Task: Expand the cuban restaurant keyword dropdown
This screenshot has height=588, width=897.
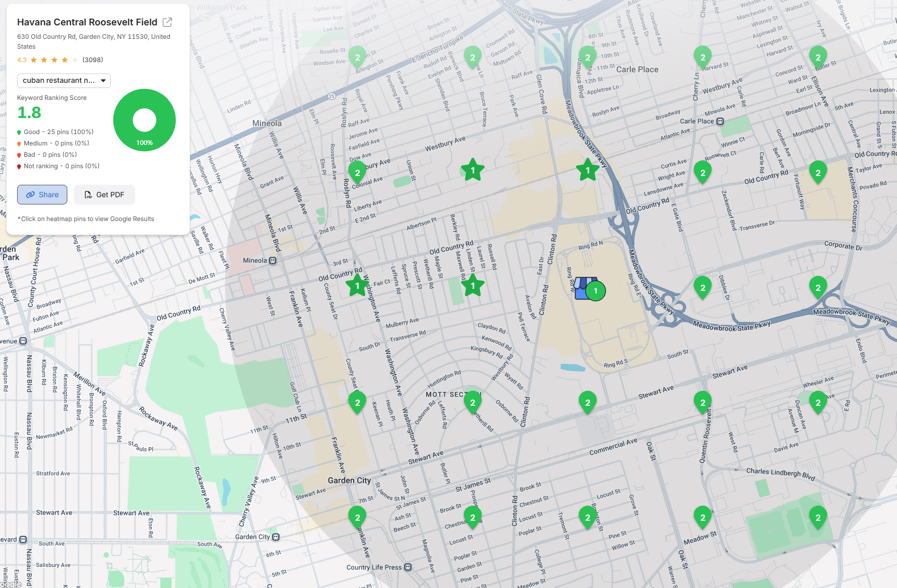Action: [x=64, y=81]
